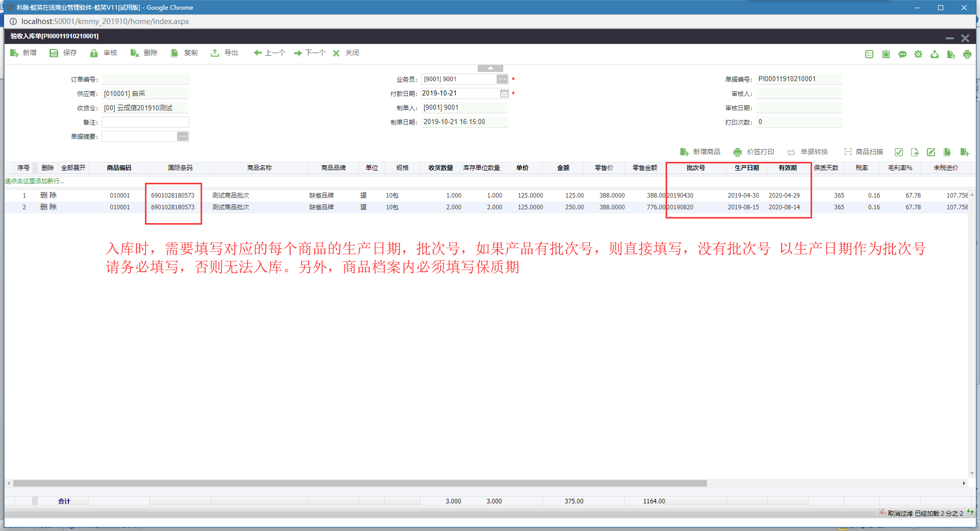Click the 备注 input field
The image size is (980, 531).
click(x=145, y=122)
